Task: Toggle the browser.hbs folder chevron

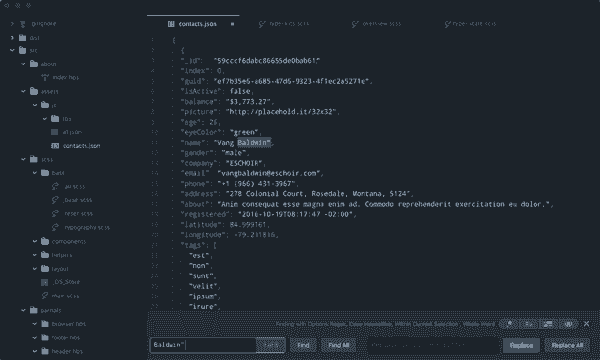Action: click(35, 324)
